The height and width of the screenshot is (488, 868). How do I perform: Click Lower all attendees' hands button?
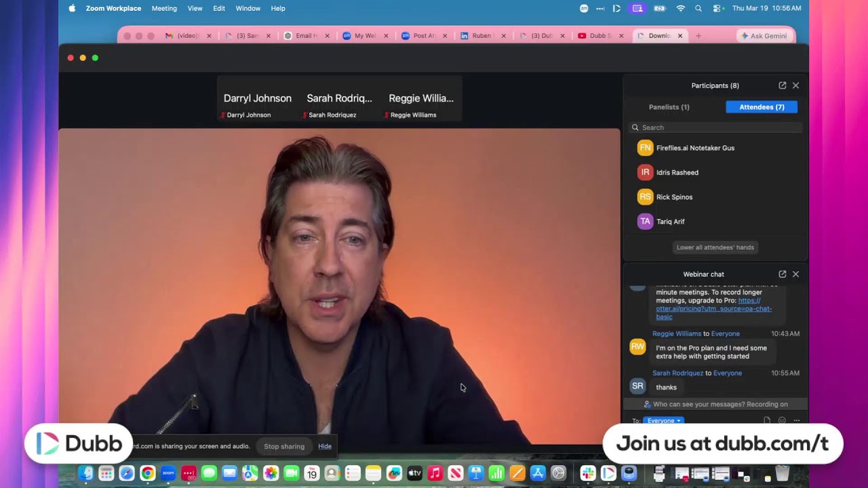715,247
